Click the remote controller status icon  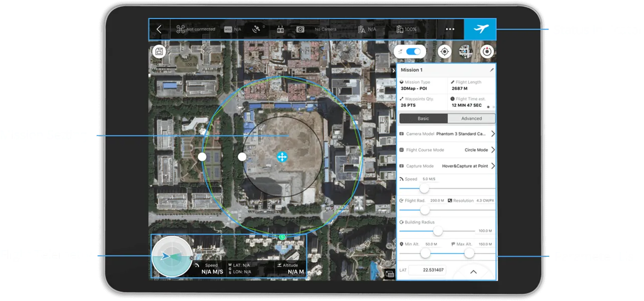(x=280, y=30)
